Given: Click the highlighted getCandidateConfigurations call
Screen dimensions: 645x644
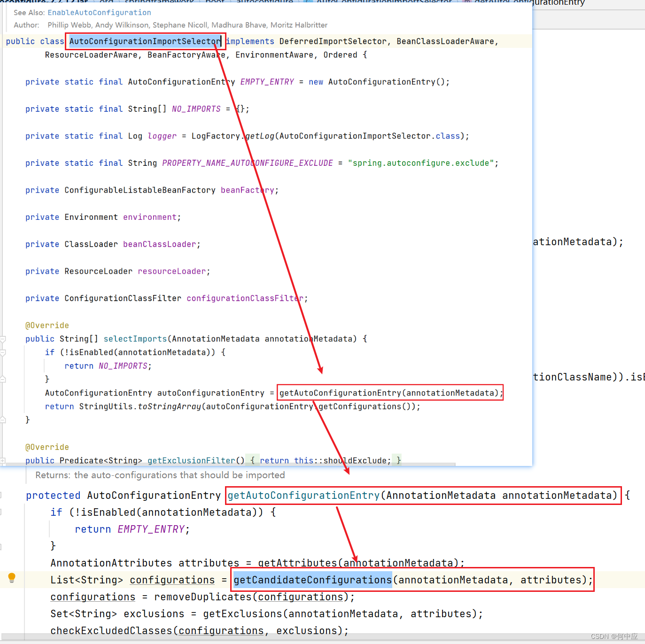Looking at the screenshot, I should [x=313, y=580].
